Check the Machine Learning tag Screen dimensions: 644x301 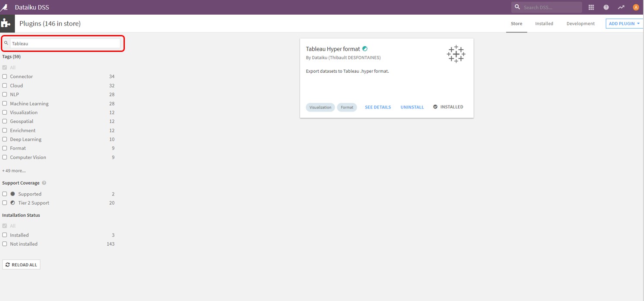click(x=5, y=103)
